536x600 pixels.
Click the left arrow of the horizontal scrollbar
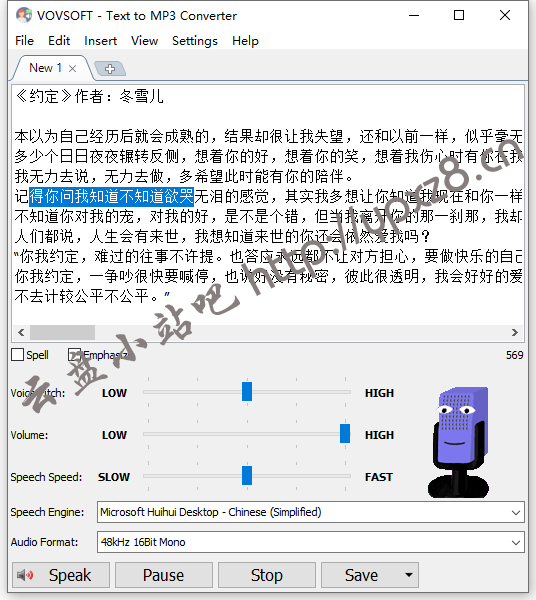pos(21,333)
